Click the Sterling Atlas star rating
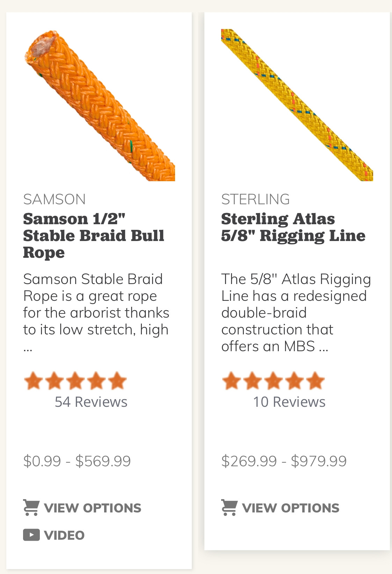 point(273,381)
